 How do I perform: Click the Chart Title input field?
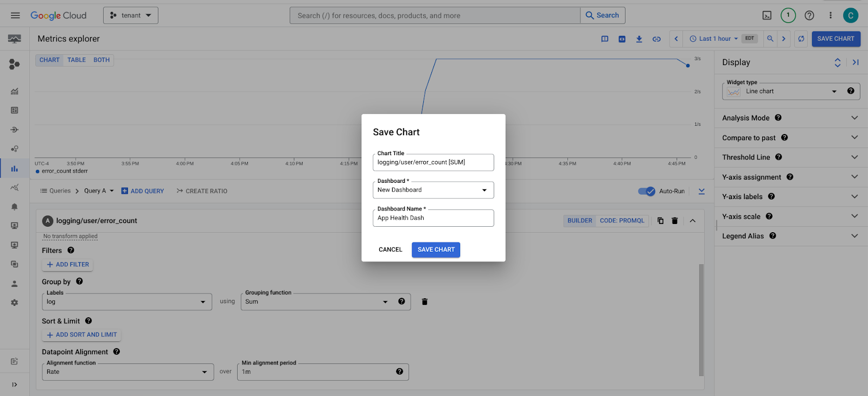433,162
